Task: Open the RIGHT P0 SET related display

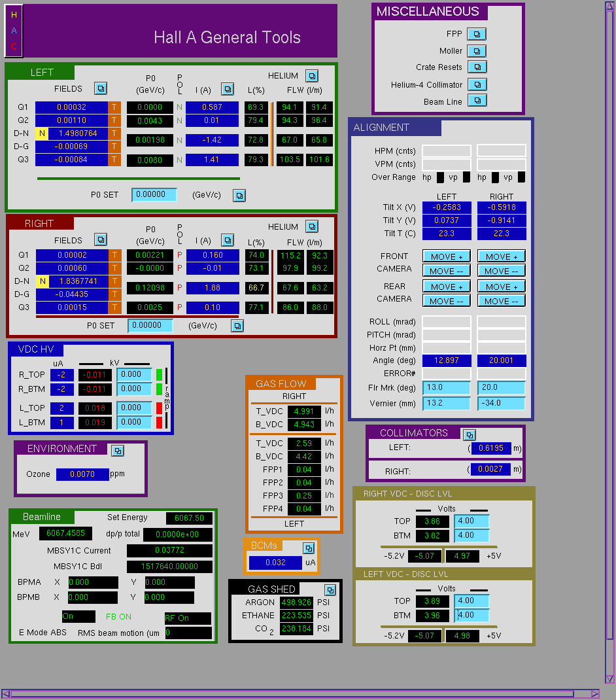Action: (x=237, y=326)
